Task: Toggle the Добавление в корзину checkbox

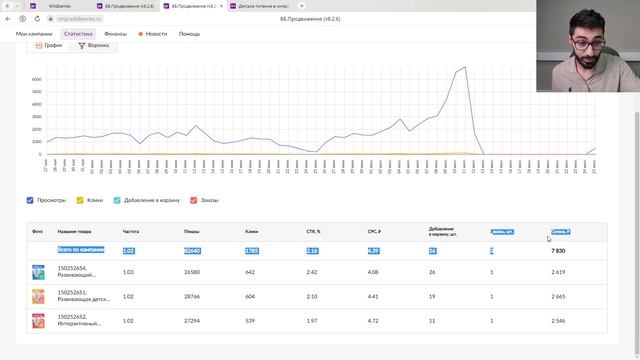Action: coord(117,200)
